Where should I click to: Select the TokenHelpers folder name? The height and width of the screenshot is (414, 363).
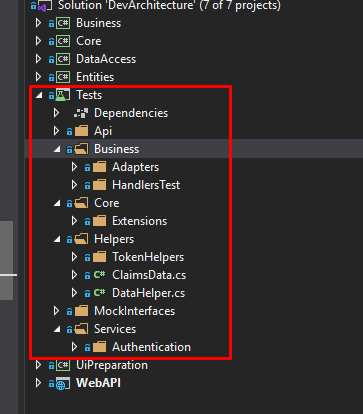(x=148, y=257)
